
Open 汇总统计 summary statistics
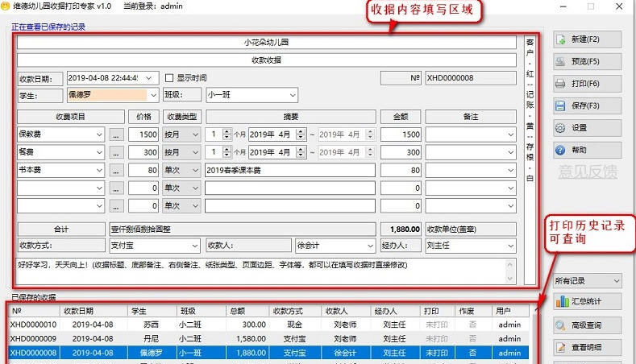coord(587,301)
